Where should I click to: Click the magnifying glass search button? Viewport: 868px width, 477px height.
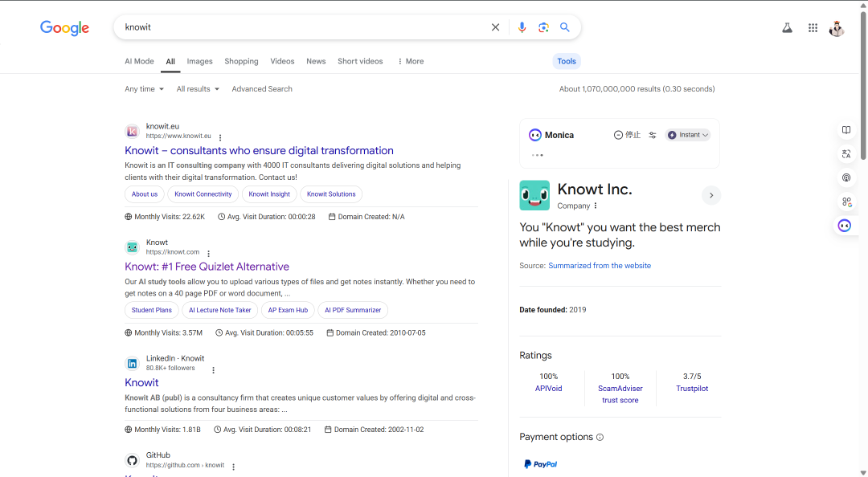(x=565, y=27)
